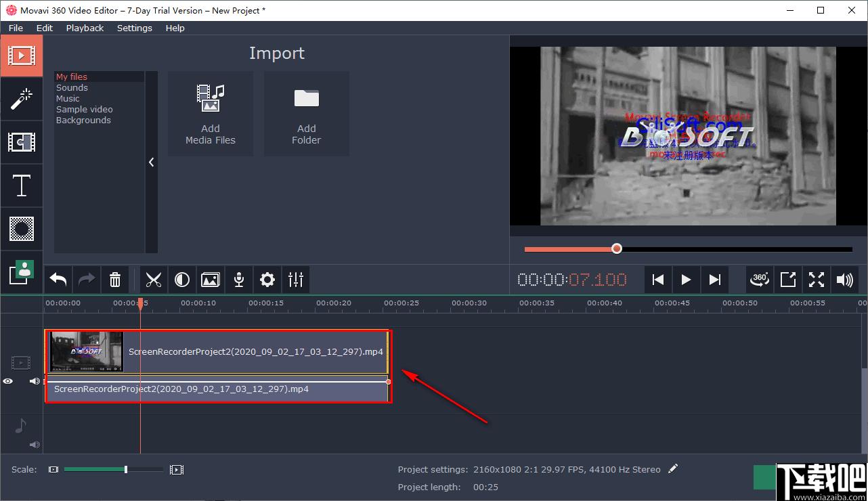The height and width of the screenshot is (501, 868).
Task: Toggle the 360 view mode icon
Action: click(x=760, y=280)
